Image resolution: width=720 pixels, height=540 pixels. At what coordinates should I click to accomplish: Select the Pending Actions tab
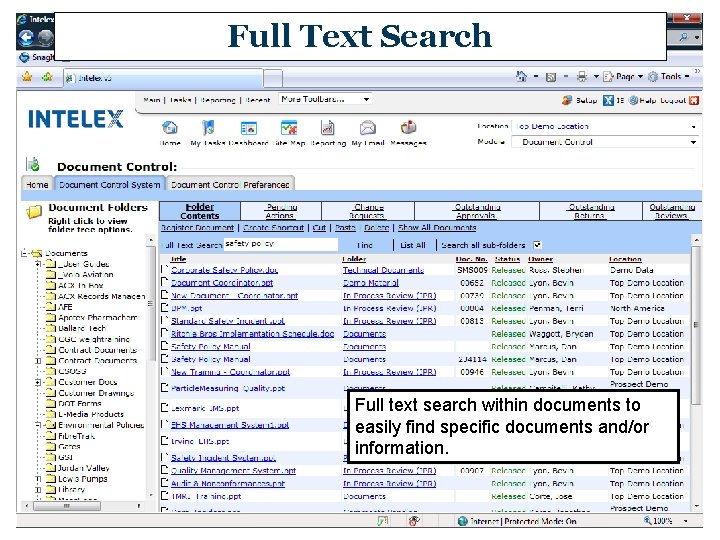pos(281,211)
